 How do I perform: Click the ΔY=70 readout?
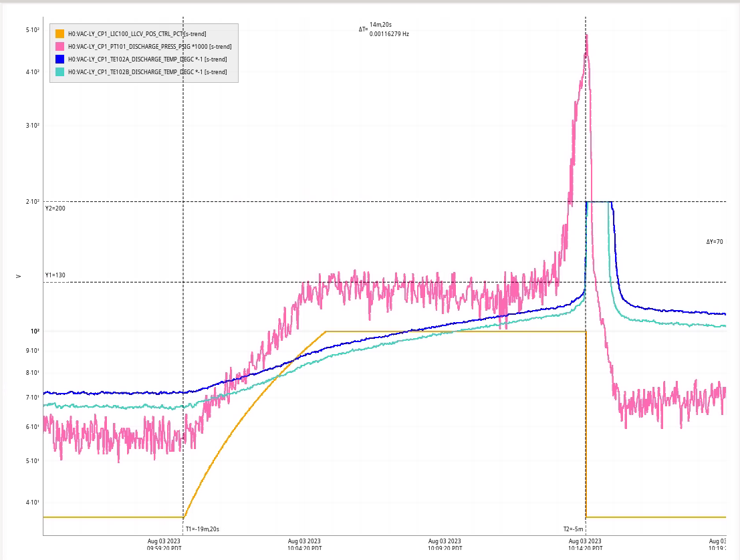coord(714,242)
